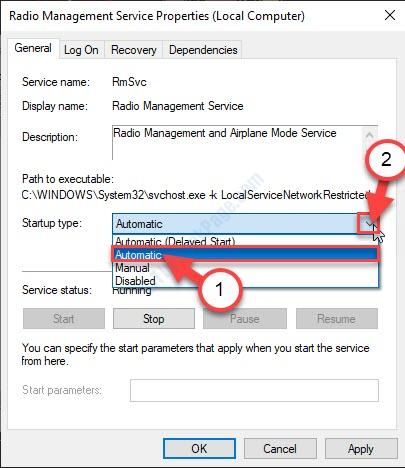Click the Resume service button

(x=337, y=319)
